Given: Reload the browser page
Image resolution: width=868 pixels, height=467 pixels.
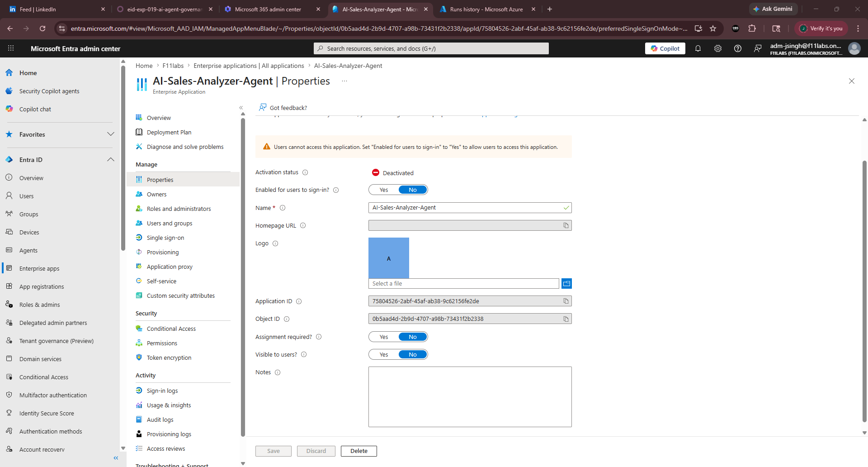Looking at the screenshot, I should [x=42, y=29].
